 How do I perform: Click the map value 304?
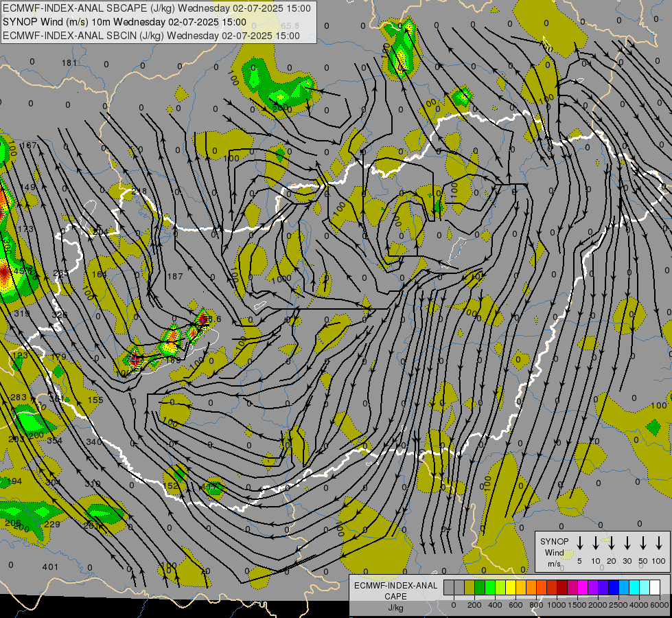click(x=53, y=483)
